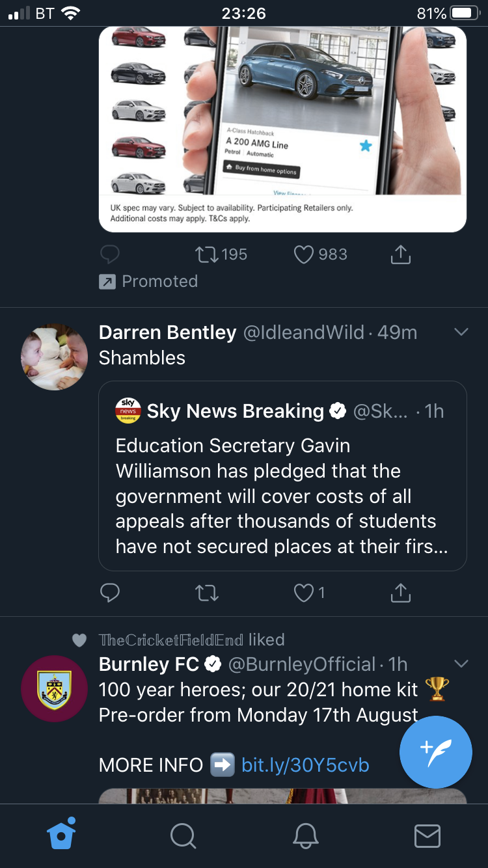Screen dimensions: 488x868
Task: Open the bit.ly/30Y5cvb link
Action: pos(305,765)
